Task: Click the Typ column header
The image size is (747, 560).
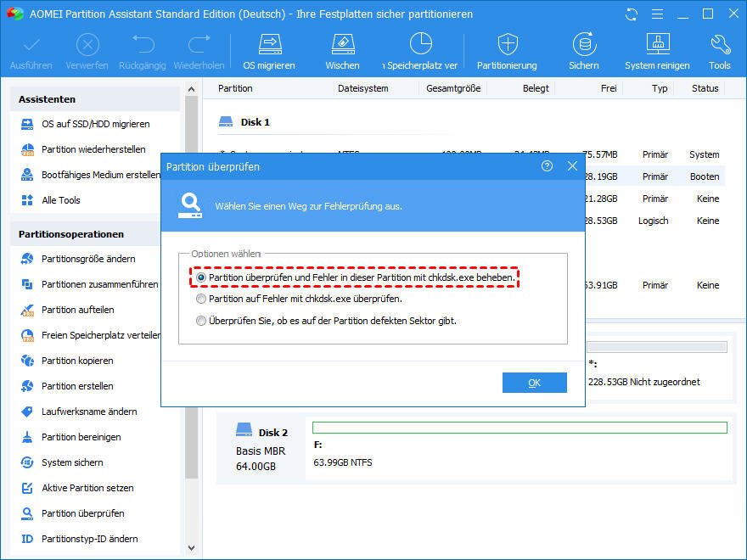Action: click(x=660, y=88)
